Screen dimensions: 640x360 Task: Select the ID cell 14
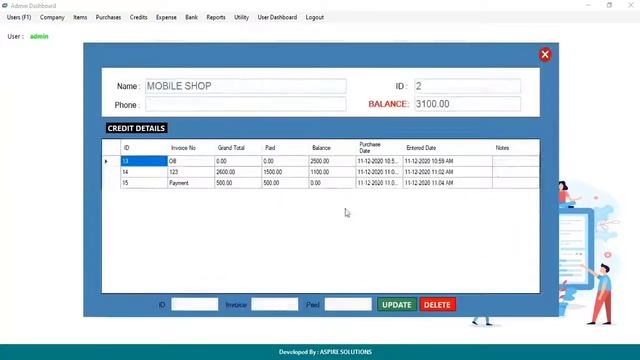coord(144,172)
